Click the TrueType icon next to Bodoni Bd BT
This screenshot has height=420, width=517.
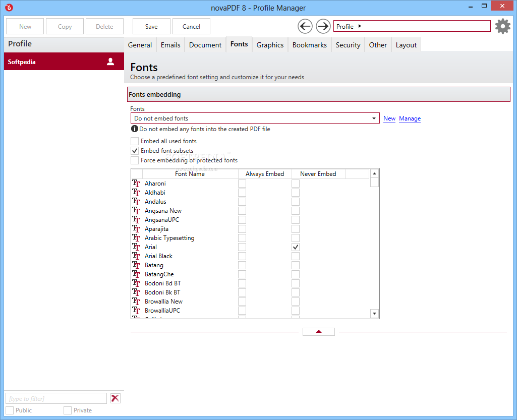click(136, 283)
